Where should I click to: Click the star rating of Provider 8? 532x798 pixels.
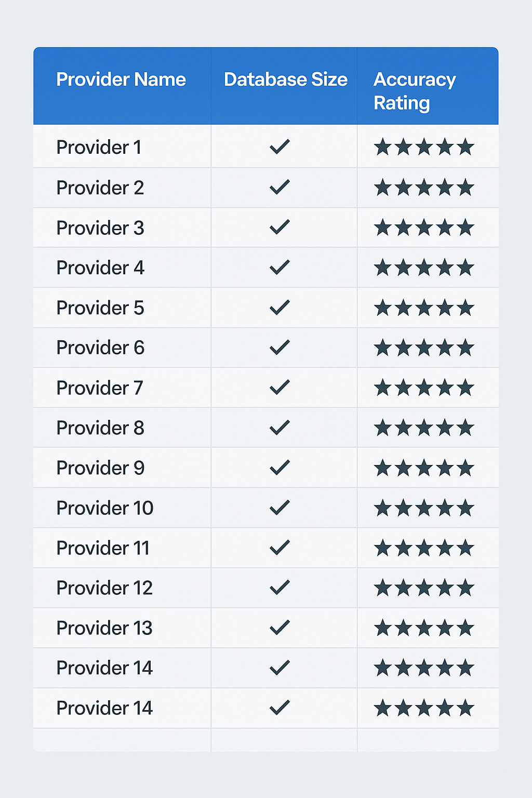[424, 428]
